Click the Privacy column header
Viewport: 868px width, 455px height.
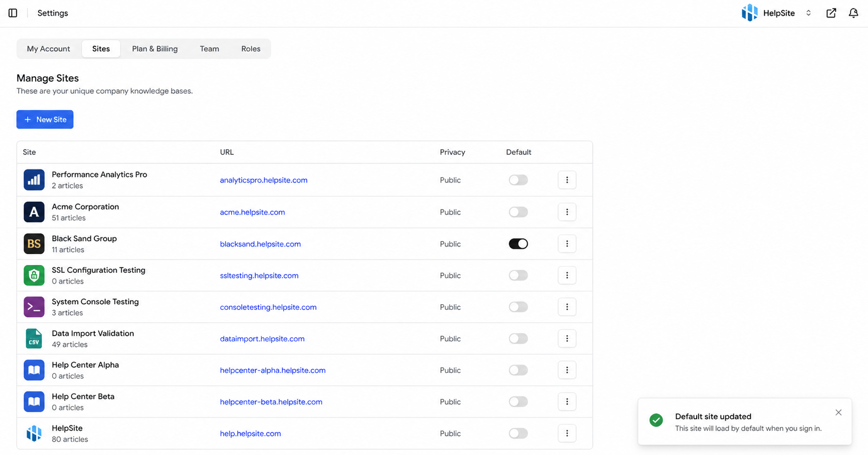coord(453,152)
